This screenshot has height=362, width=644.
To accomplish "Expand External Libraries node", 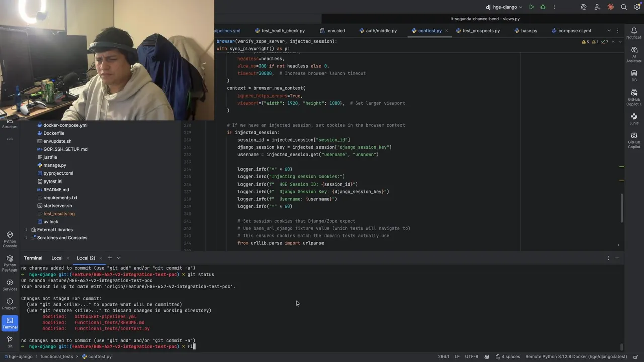I will (x=26, y=230).
